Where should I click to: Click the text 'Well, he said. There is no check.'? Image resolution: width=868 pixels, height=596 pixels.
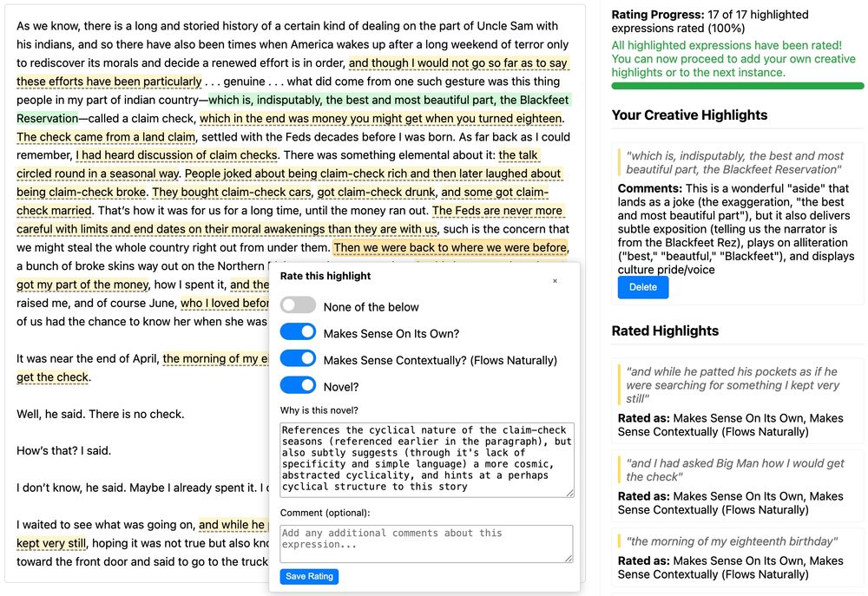(x=100, y=414)
